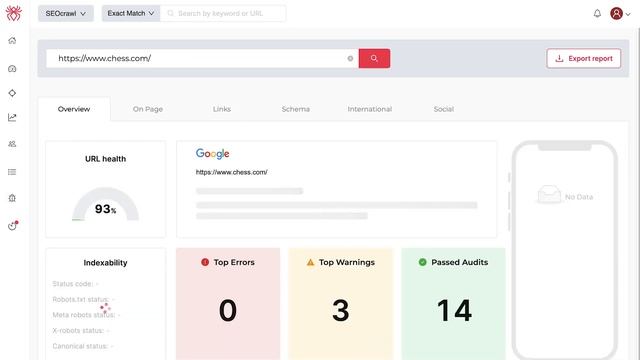Click the search by keyword or URL field
This screenshot has width=640, height=360.
coord(223,13)
